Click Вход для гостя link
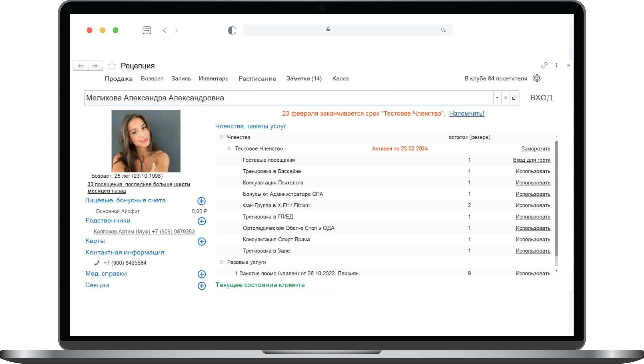 pos(532,160)
